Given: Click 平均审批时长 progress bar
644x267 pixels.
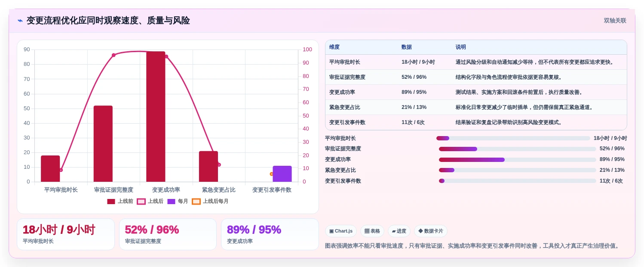Looking at the screenshot, I should click(x=513, y=138).
